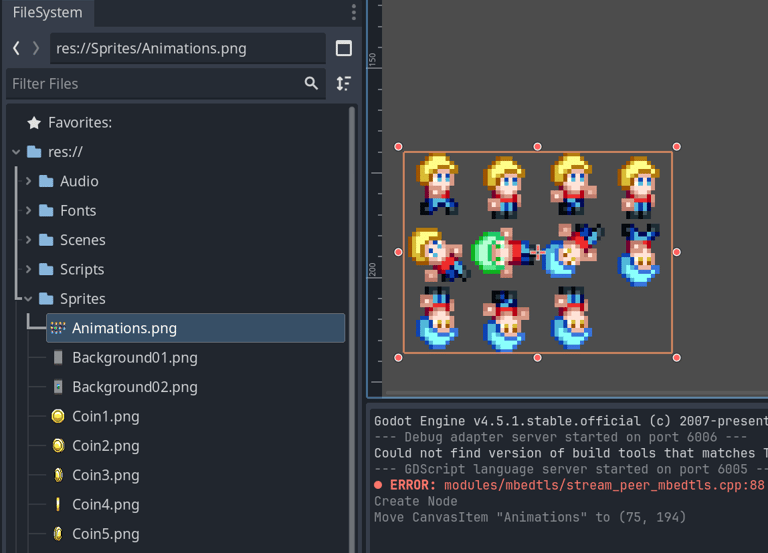Click the Sprites folder icon
Image resolution: width=768 pixels, height=553 pixels.
pos(46,299)
